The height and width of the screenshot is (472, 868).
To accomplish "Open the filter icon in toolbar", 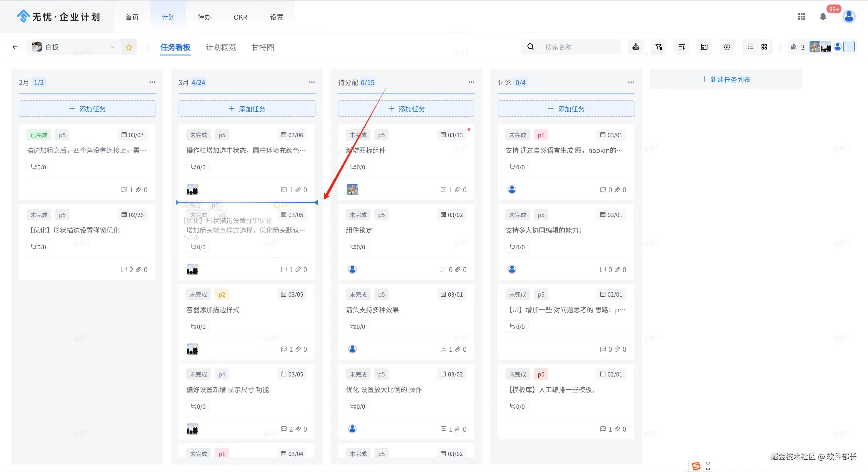I will pos(658,47).
